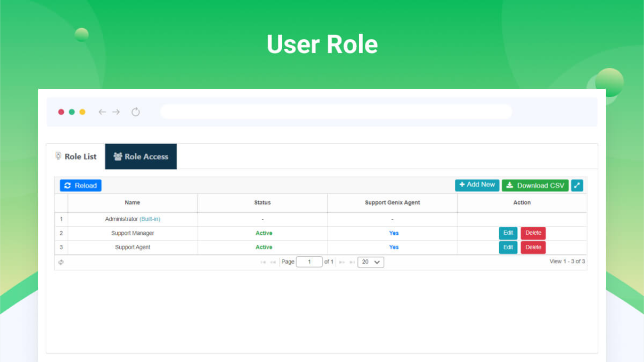Go to next page pager icon
This screenshot has height=362, width=644.
342,262
